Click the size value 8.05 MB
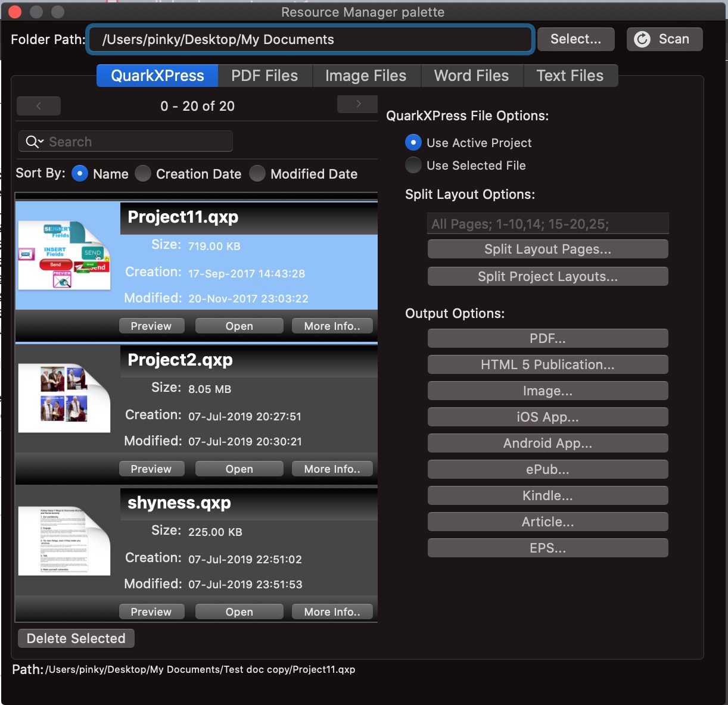728x705 pixels. (x=210, y=389)
